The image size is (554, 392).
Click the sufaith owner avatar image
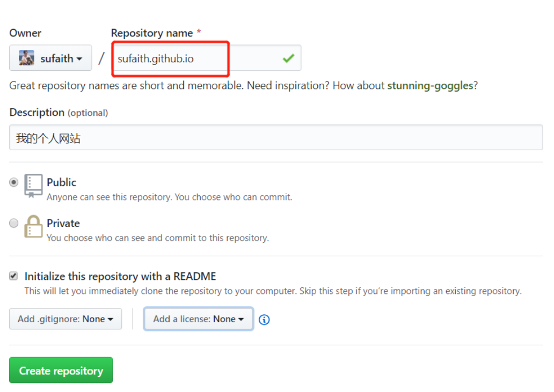[x=27, y=58]
